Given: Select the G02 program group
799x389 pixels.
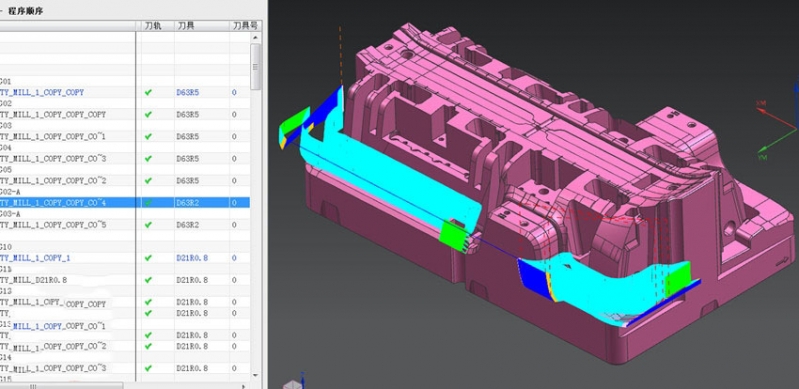Looking at the screenshot, I should pyautogui.click(x=6, y=103).
